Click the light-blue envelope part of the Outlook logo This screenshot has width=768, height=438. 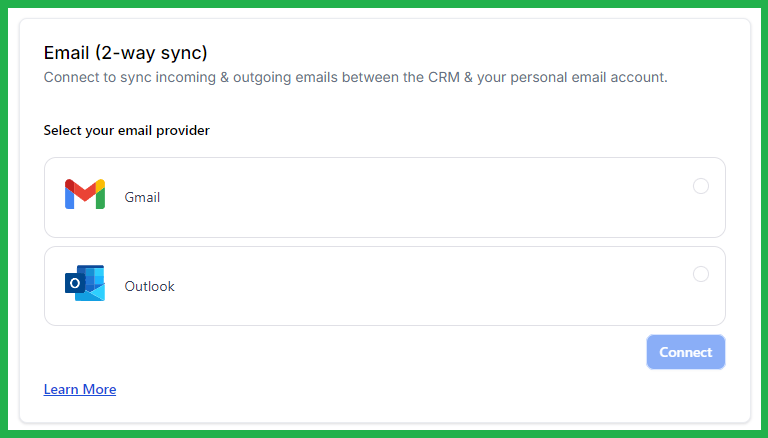click(x=94, y=290)
